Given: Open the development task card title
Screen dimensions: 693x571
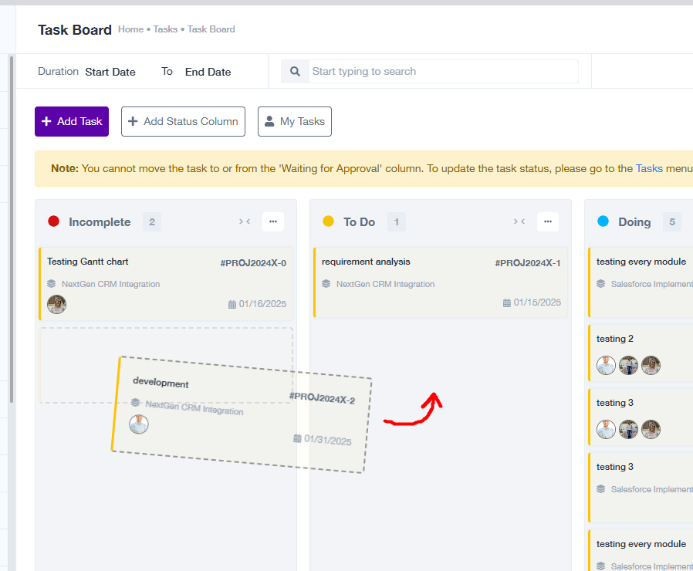Looking at the screenshot, I should click(160, 382).
